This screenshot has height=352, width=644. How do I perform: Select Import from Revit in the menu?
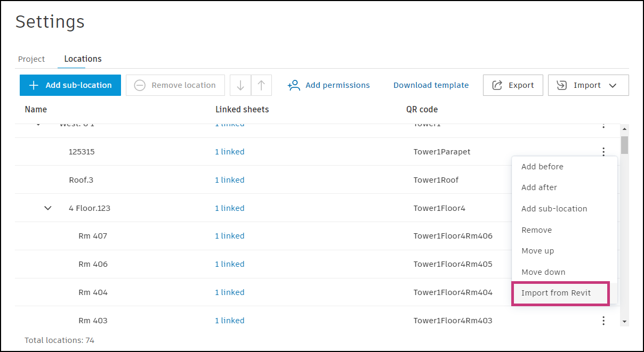556,292
